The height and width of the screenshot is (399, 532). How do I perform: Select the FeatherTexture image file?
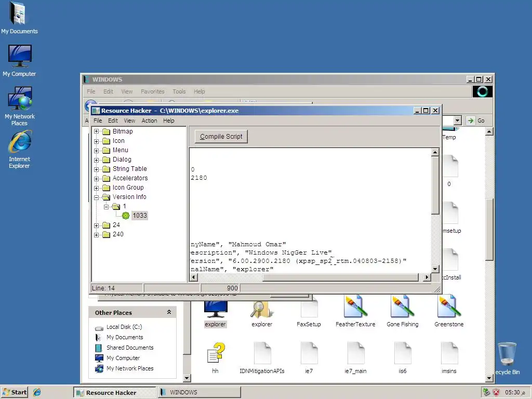[355, 312]
